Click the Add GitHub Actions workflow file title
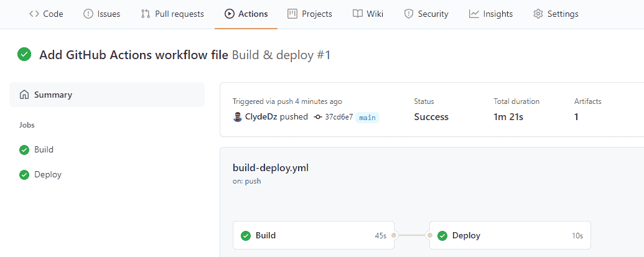Viewport: 644px width, 257px height. pos(134,55)
